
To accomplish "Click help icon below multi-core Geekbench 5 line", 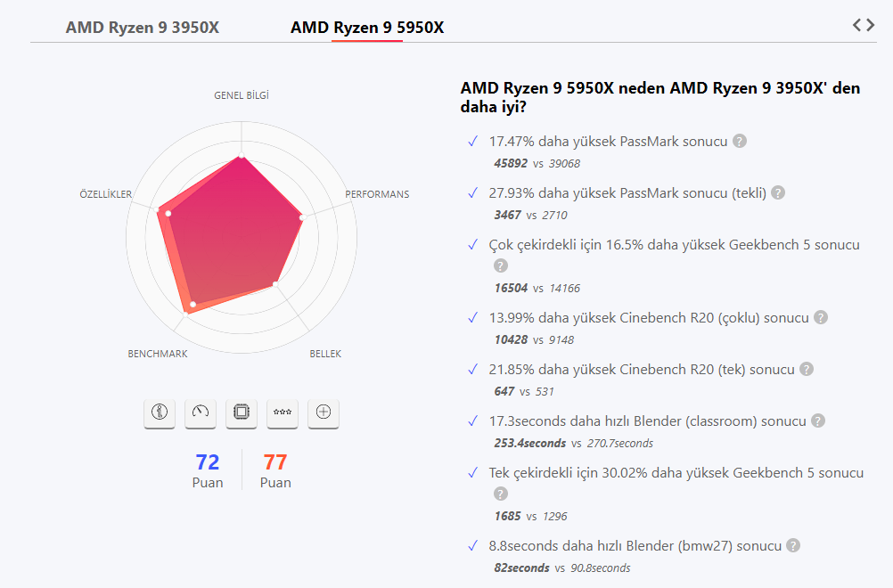I will pos(501,265).
